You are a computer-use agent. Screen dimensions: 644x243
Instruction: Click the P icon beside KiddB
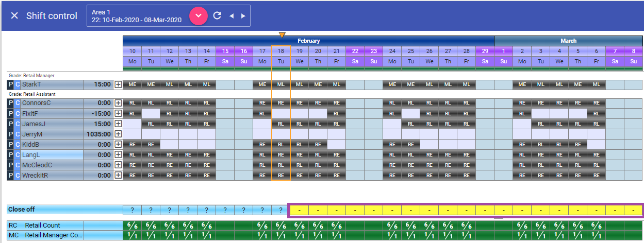(10, 144)
